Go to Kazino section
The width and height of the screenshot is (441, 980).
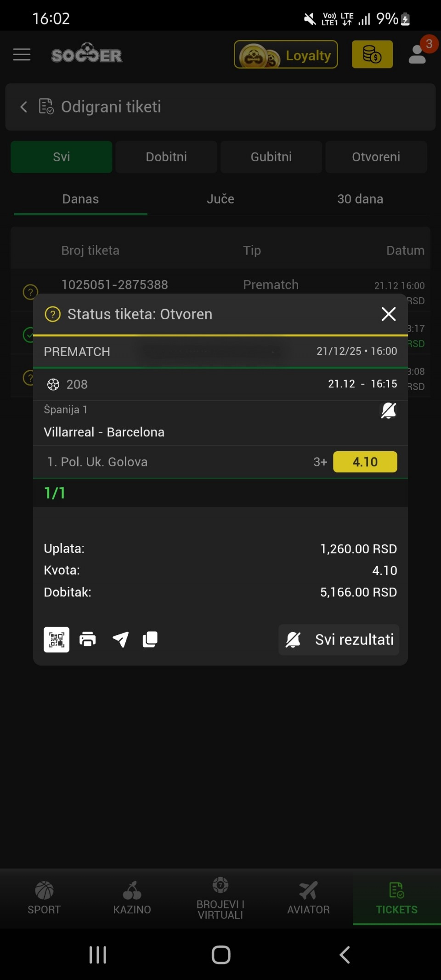(132, 898)
